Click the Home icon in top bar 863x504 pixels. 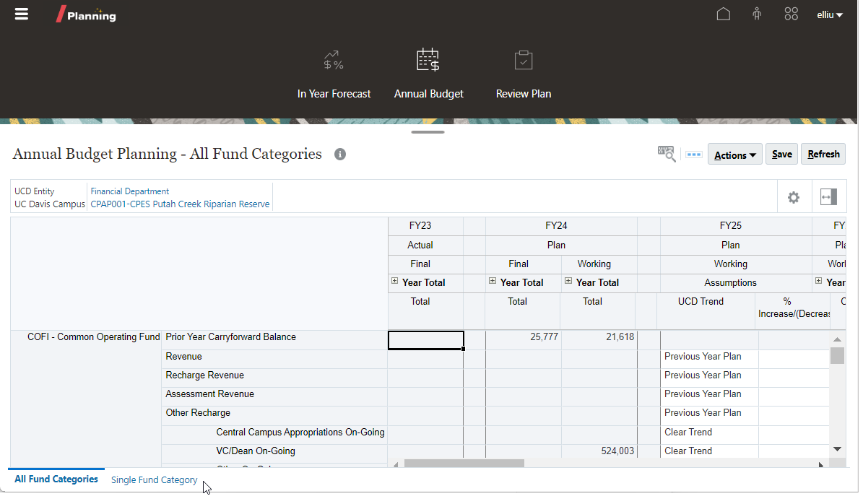(723, 13)
